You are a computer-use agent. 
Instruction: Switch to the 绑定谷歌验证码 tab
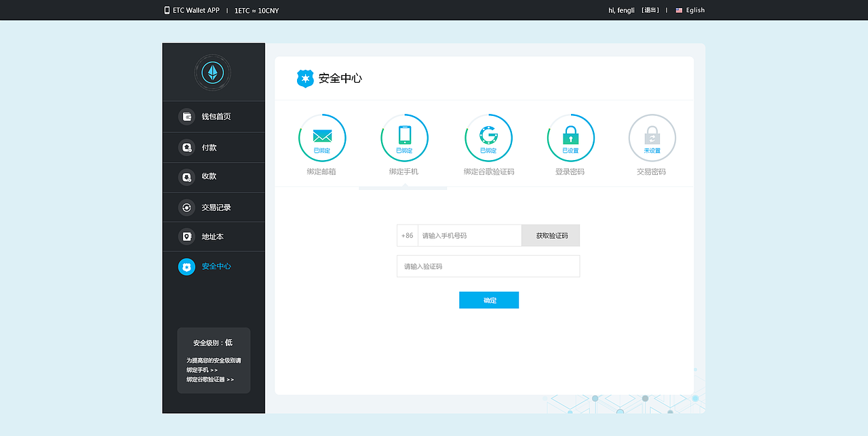pyautogui.click(x=489, y=172)
